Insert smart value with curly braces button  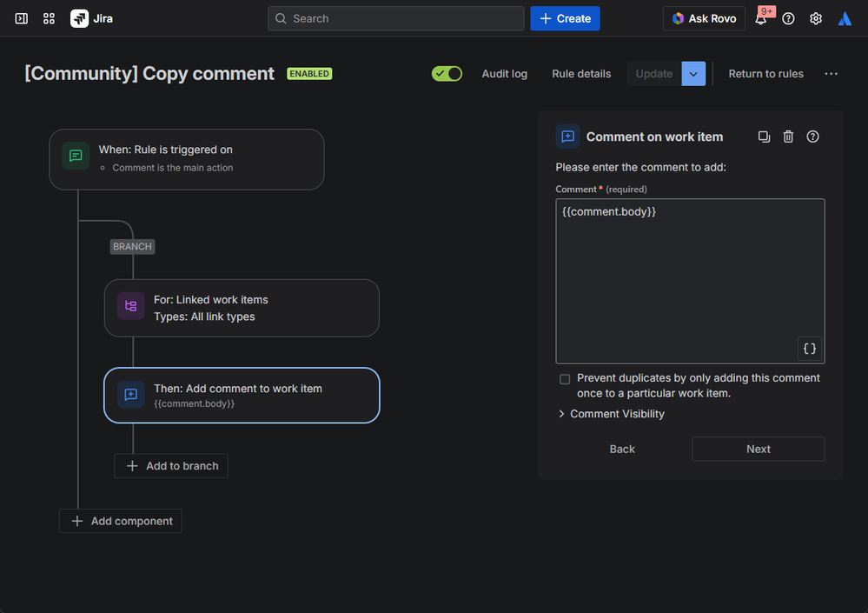pos(809,349)
